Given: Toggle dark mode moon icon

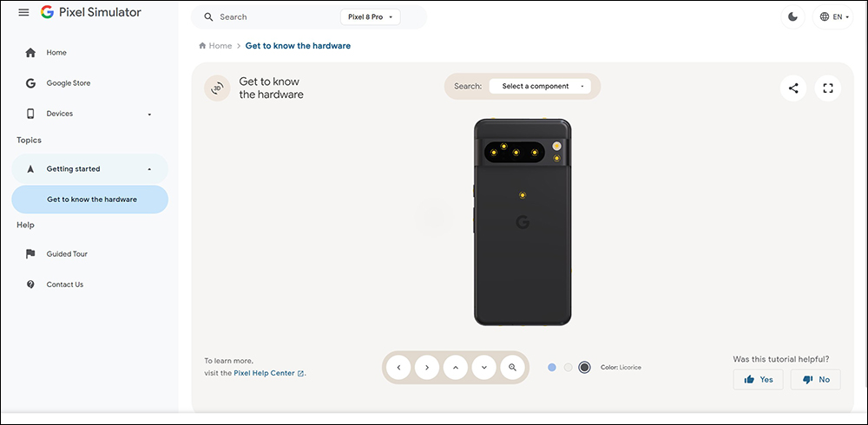Looking at the screenshot, I should coord(792,17).
